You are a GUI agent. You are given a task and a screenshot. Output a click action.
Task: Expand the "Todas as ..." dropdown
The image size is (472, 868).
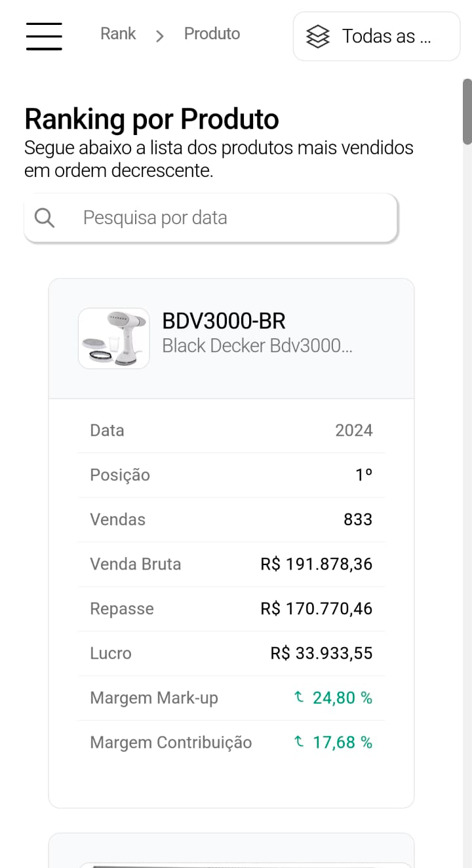click(376, 37)
